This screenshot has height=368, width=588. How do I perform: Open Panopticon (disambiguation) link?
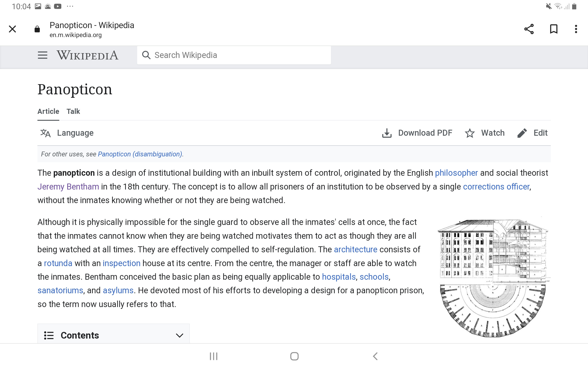[140, 154]
